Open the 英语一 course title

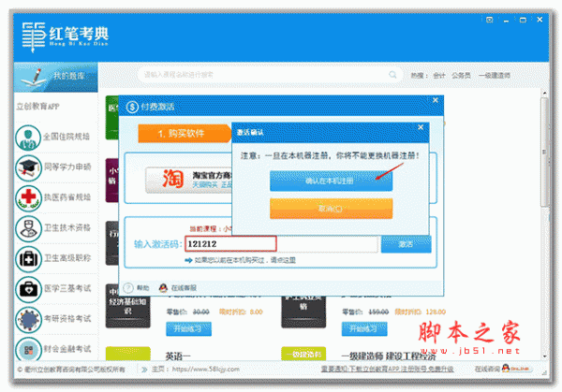click(x=178, y=356)
